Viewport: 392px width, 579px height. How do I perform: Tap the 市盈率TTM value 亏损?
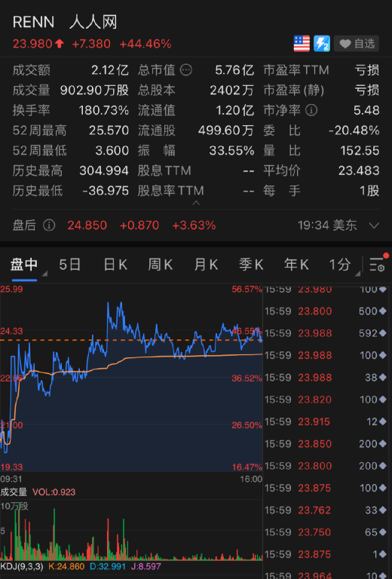click(x=367, y=70)
